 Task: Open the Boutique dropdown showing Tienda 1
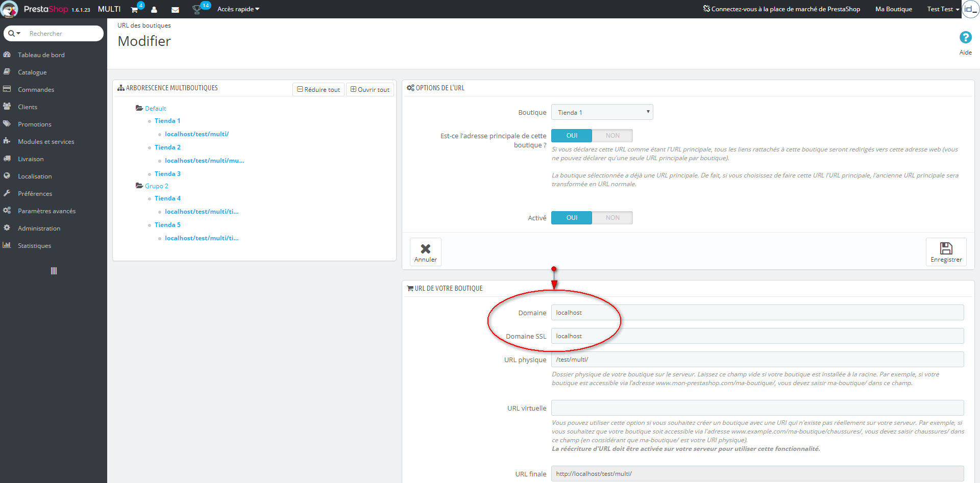point(602,112)
